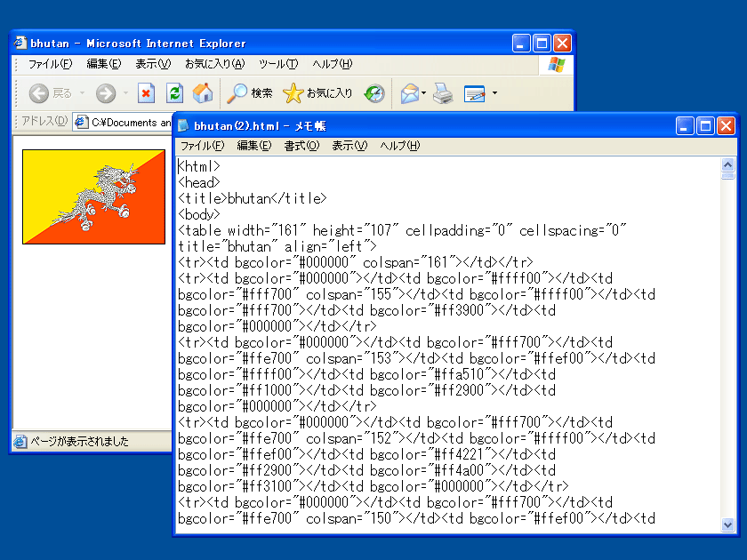Click the line with colspan="155"
This screenshot has width=747, height=560.
click(417, 294)
